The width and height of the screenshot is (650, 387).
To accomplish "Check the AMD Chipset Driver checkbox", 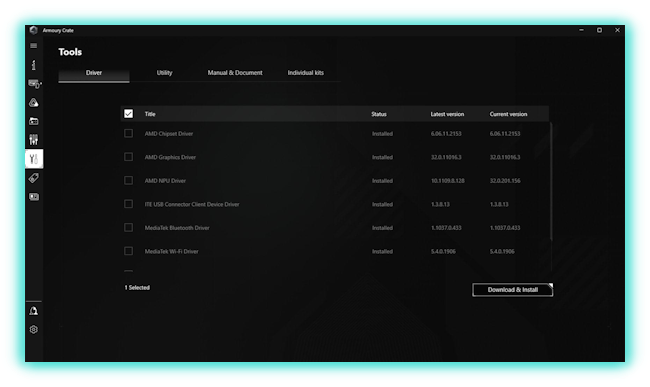I will [x=129, y=133].
